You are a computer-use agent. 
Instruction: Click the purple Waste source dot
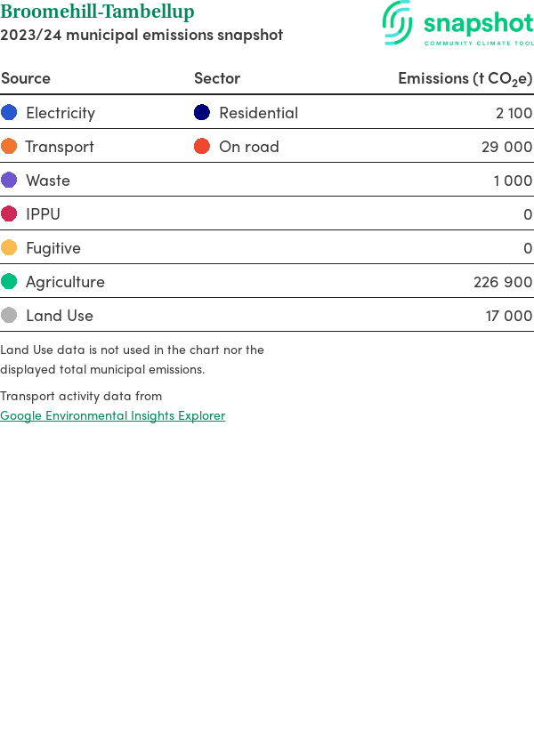point(9,180)
